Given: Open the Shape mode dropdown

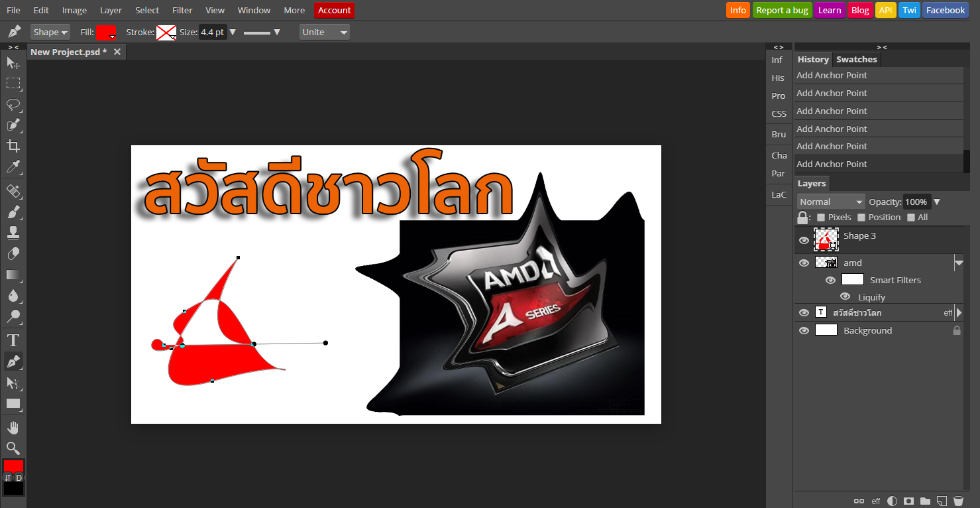Looking at the screenshot, I should 50,32.
